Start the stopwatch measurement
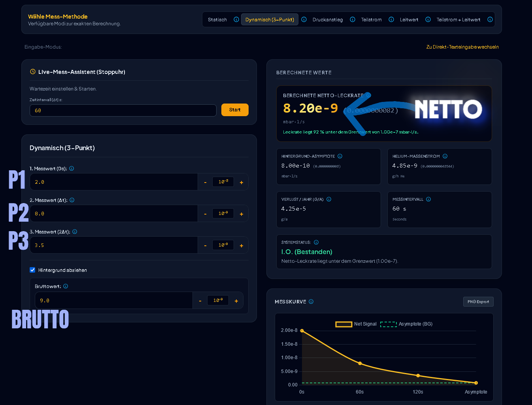532x405 pixels. (x=235, y=110)
